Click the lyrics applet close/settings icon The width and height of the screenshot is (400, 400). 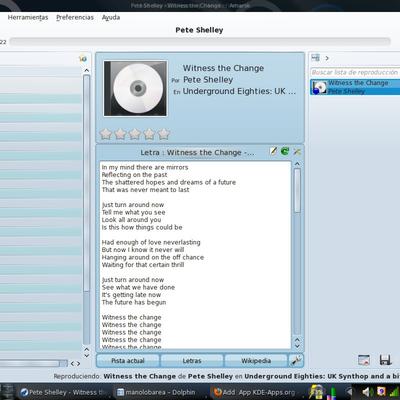[x=297, y=152]
